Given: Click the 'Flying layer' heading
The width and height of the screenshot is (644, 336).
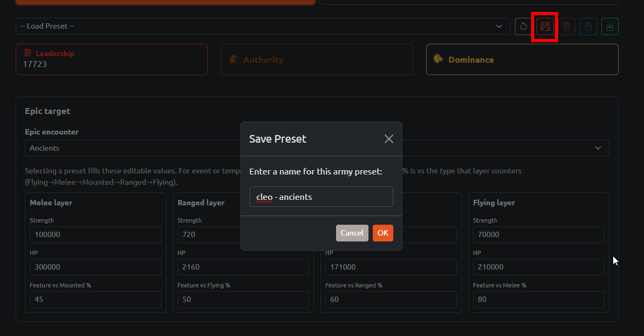Looking at the screenshot, I should (494, 203).
